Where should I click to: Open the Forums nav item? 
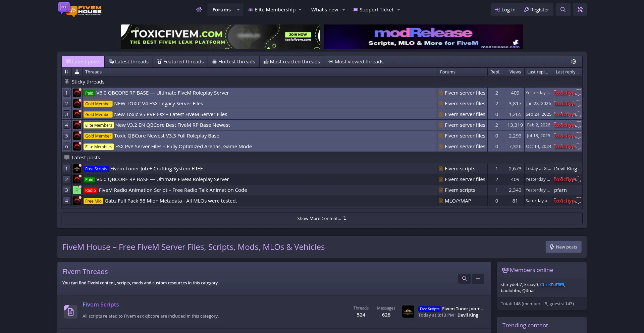point(221,10)
